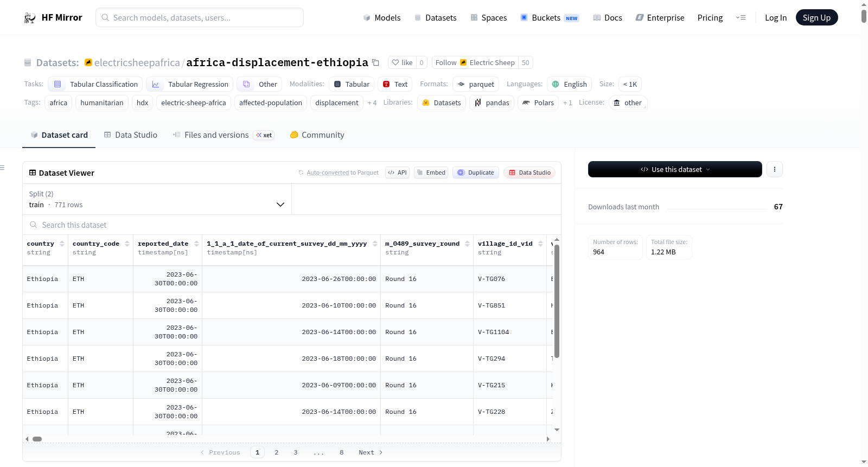Open Enterprise in top navigation
The image size is (868, 467).
pyautogui.click(x=660, y=18)
